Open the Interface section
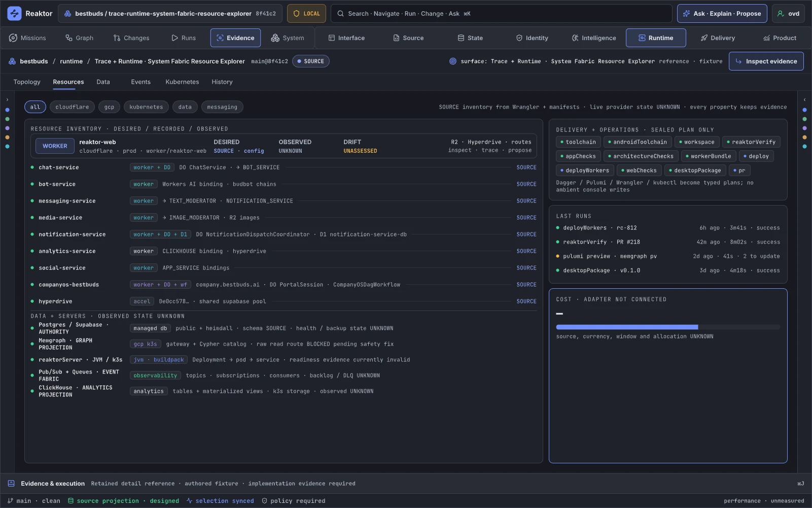The width and height of the screenshot is (812, 508). coord(346,38)
